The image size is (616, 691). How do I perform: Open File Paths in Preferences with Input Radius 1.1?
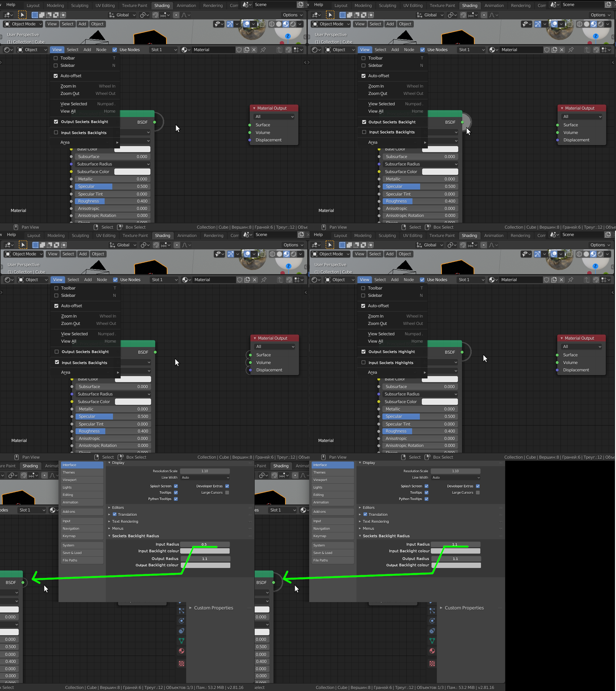tap(332, 560)
